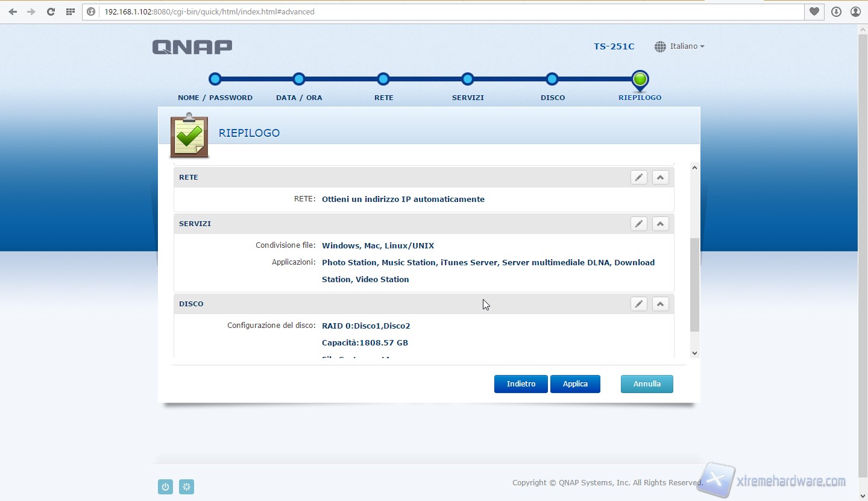
Task: Click the browser reload button
Action: coord(51,11)
